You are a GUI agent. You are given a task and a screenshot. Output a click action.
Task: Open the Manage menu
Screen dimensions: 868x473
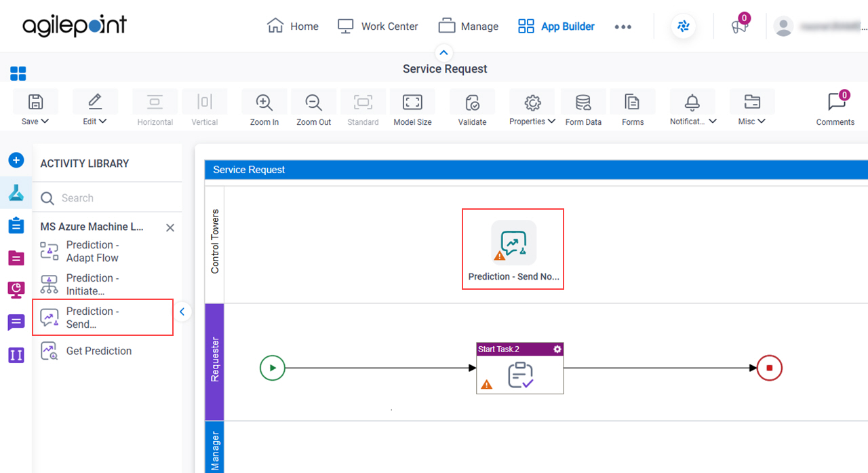click(x=468, y=26)
